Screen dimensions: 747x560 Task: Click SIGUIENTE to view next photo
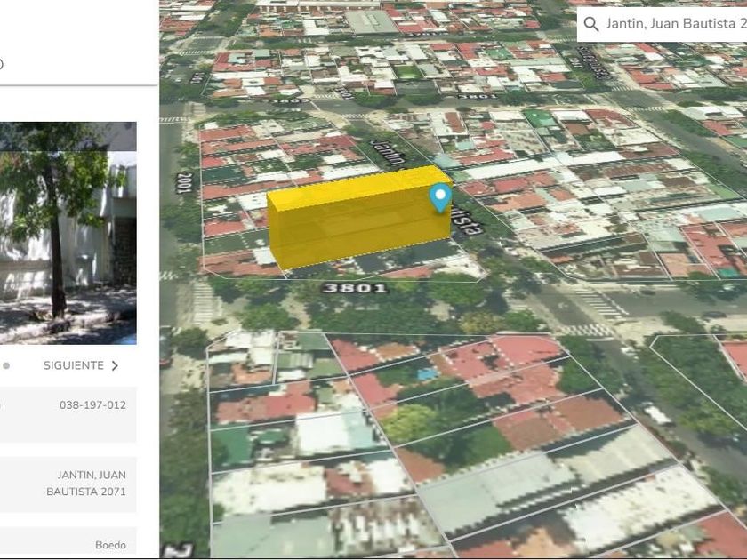pyautogui.click(x=73, y=365)
